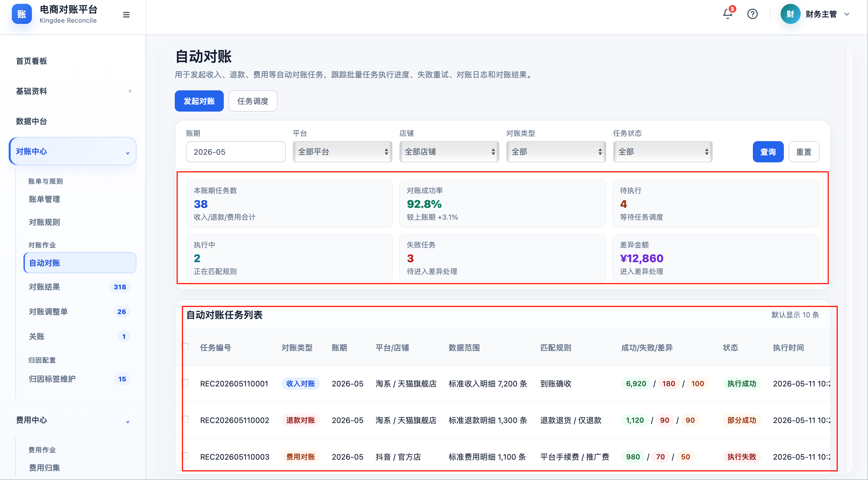Click the 标准收入明细 7,200 条 cell
868x480 pixels.
click(487, 383)
